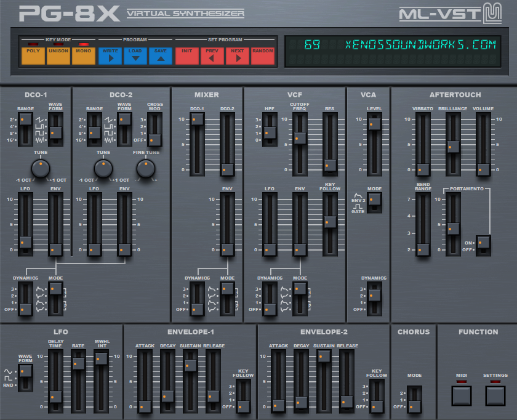Click the SAVE program up-arrow button
The image size is (517, 420).
tap(160, 54)
